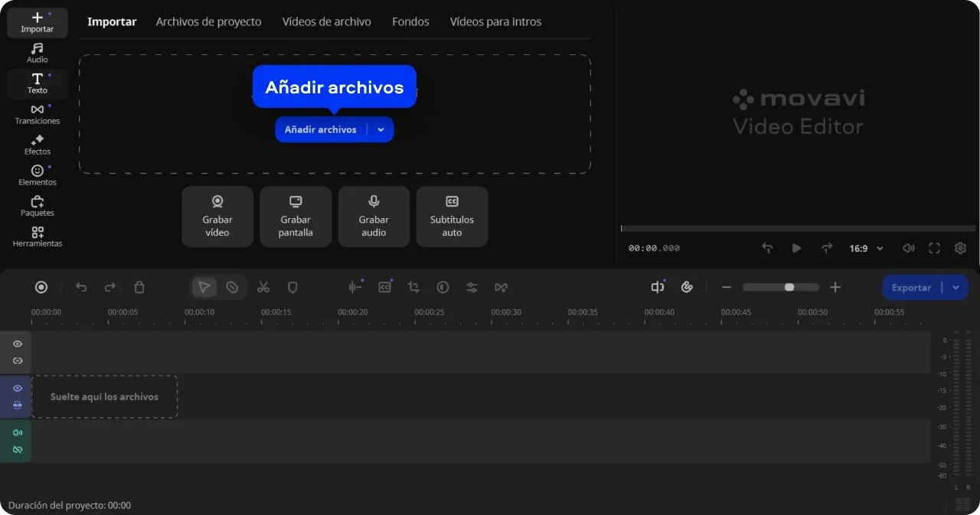
Task: Click the timeline zoom slider handle
Action: pyautogui.click(x=789, y=288)
